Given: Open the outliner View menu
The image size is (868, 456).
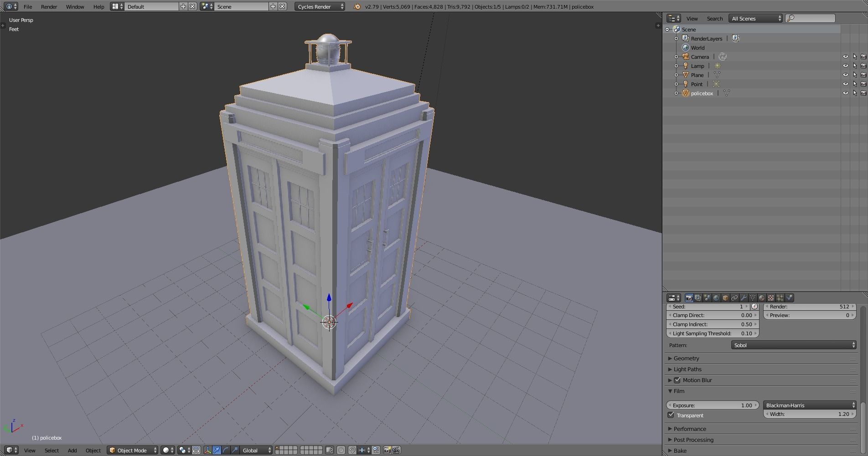Looking at the screenshot, I should coord(692,18).
